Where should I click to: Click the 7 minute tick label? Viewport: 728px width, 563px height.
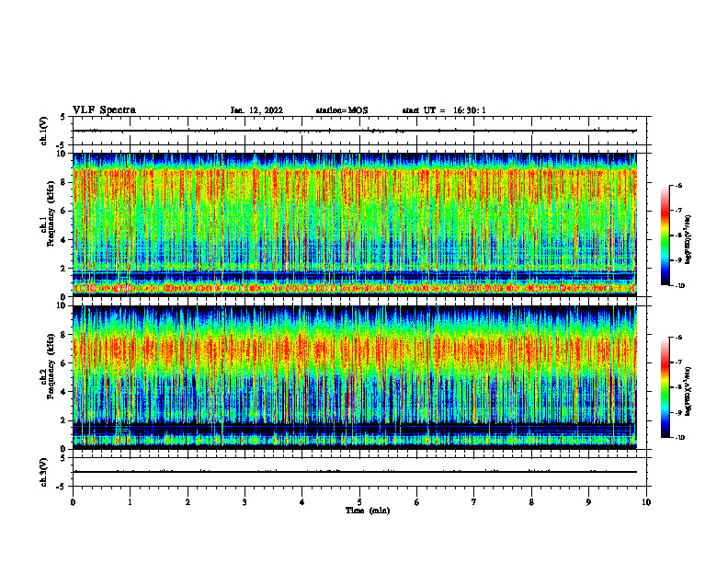474,502
